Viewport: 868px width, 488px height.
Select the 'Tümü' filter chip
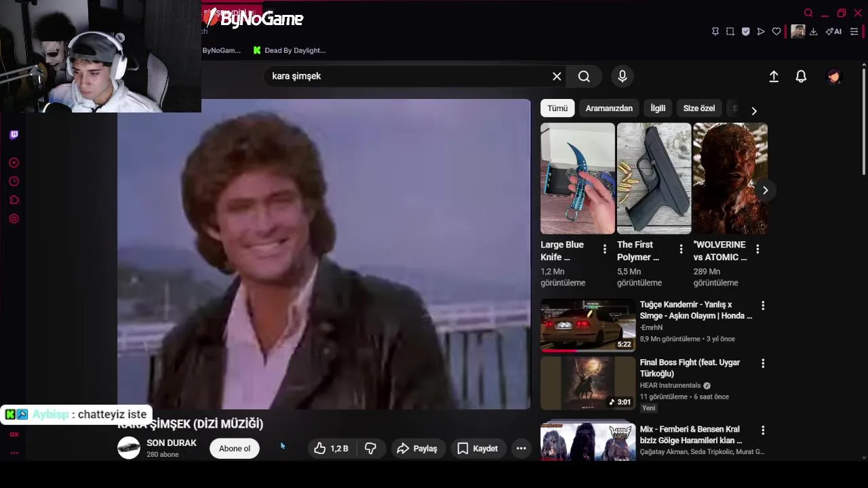(x=557, y=108)
